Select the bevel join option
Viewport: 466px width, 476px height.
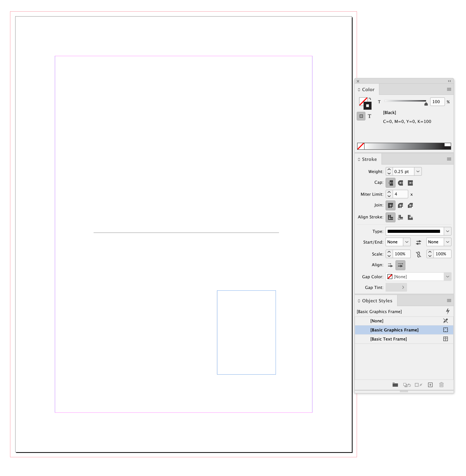(x=411, y=205)
